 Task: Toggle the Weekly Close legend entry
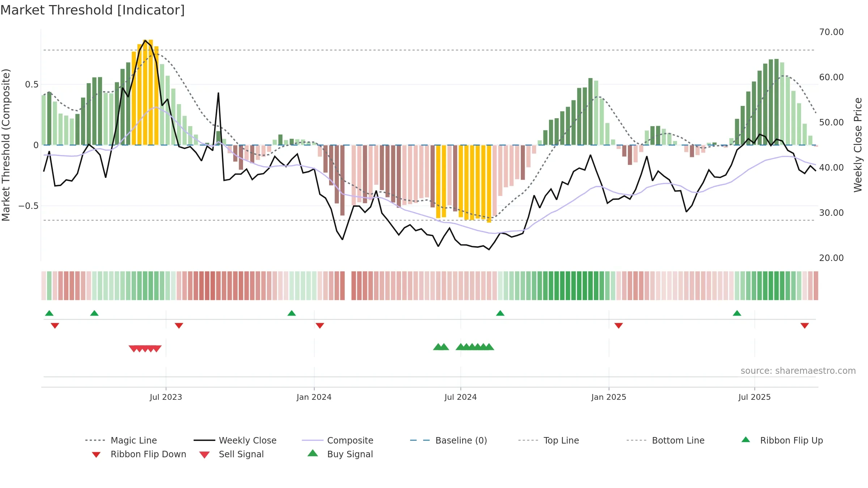[235, 440]
